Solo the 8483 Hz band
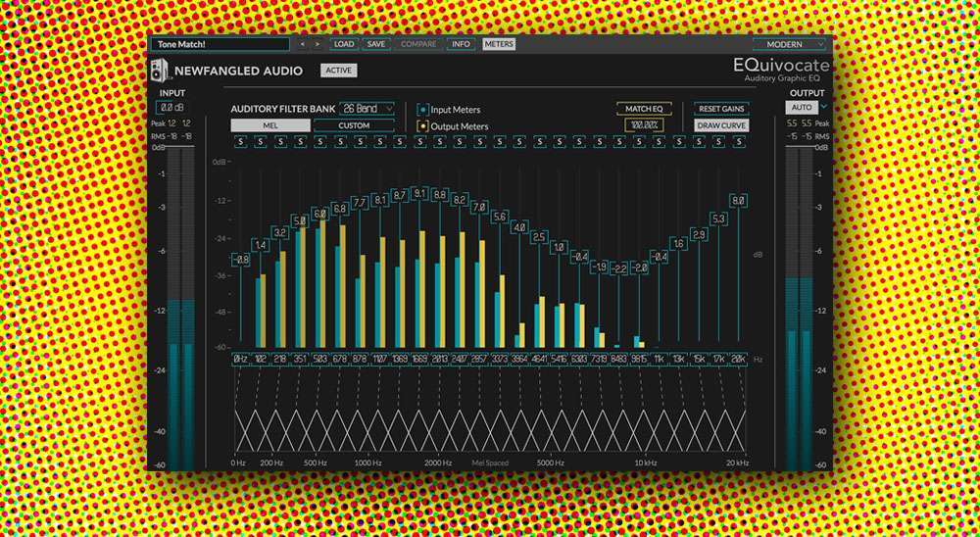This screenshot has width=980, height=537. pos(618,142)
